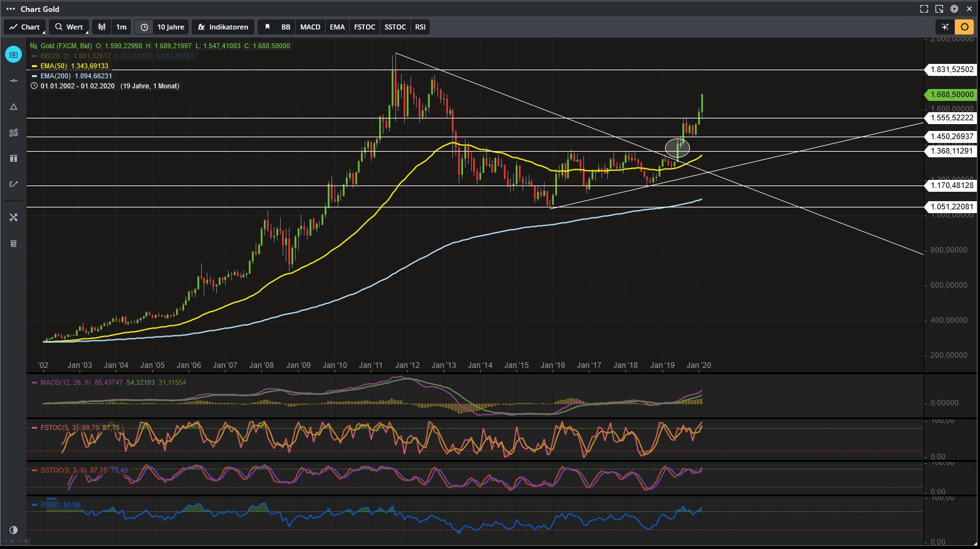Select the RSI indicator tab

click(420, 27)
